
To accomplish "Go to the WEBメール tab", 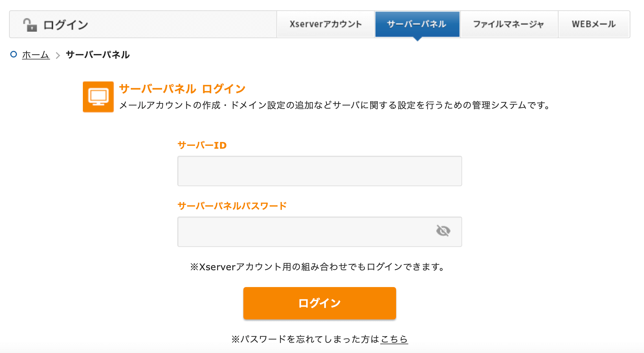I will coord(594,24).
